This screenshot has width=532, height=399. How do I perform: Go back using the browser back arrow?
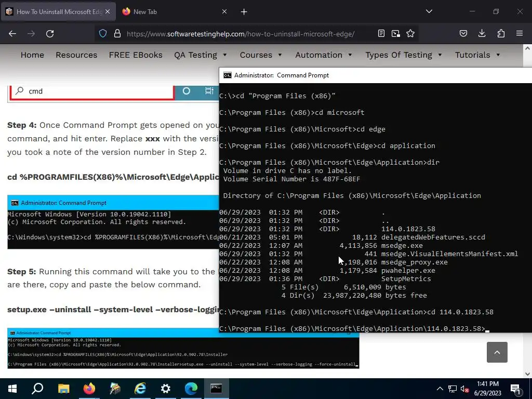click(x=12, y=34)
